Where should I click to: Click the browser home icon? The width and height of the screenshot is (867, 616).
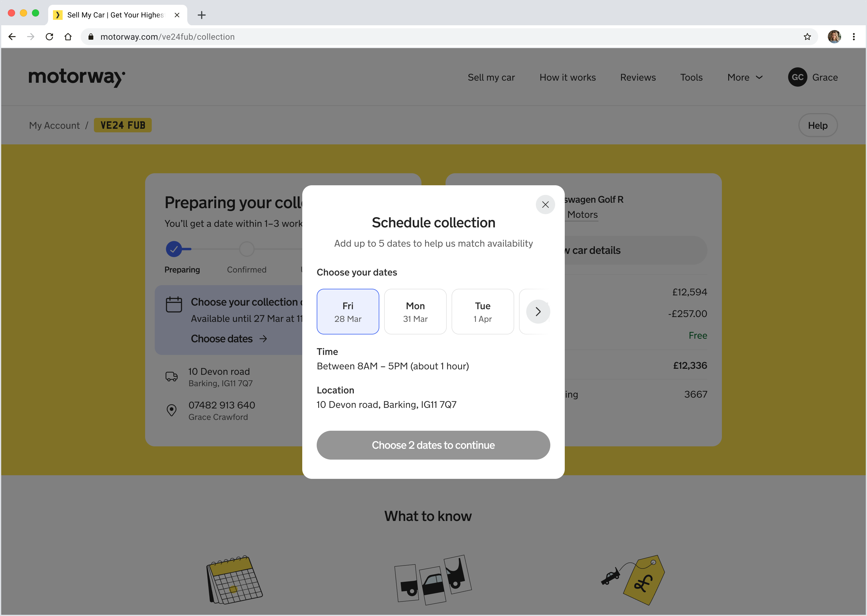pyautogui.click(x=68, y=37)
